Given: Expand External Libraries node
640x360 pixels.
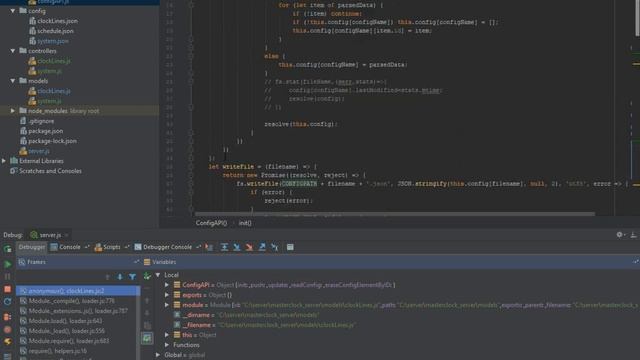Looking at the screenshot, I should (x=4, y=161).
